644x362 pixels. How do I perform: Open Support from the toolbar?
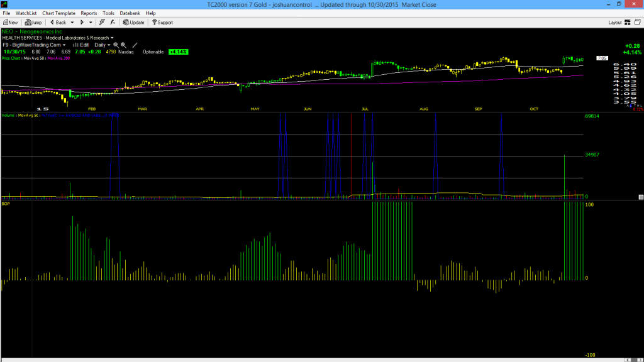[x=163, y=22]
